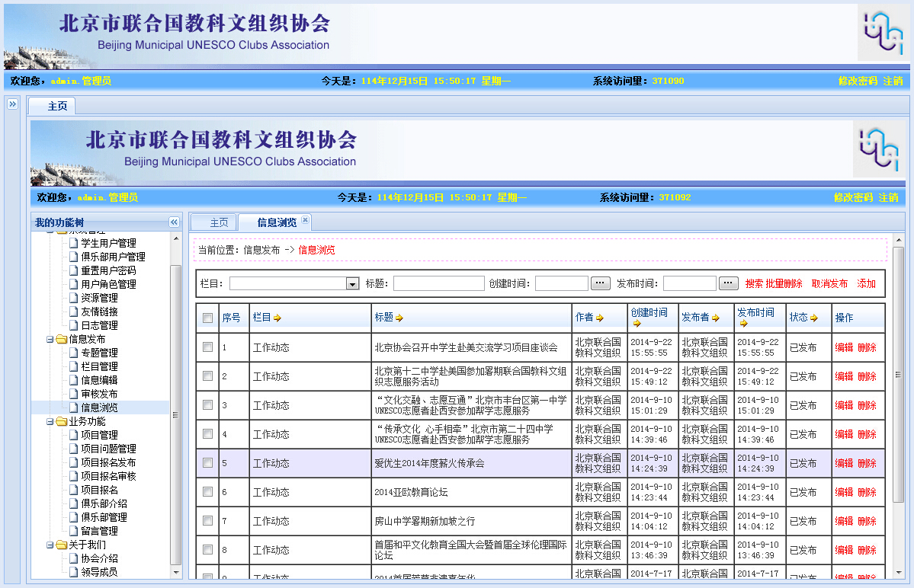Focus the 创建时间 input field
The width and height of the screenshot is (914, 588).
(562, 283)
